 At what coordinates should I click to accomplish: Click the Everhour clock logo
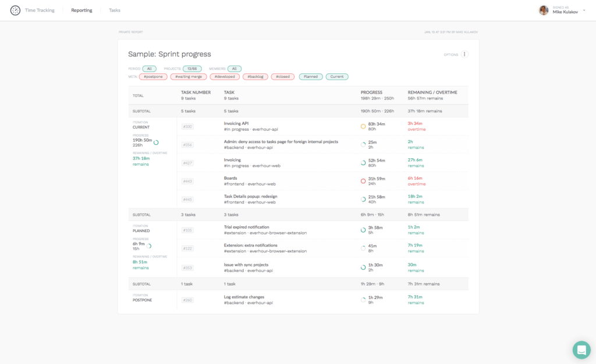click(15, 10)
